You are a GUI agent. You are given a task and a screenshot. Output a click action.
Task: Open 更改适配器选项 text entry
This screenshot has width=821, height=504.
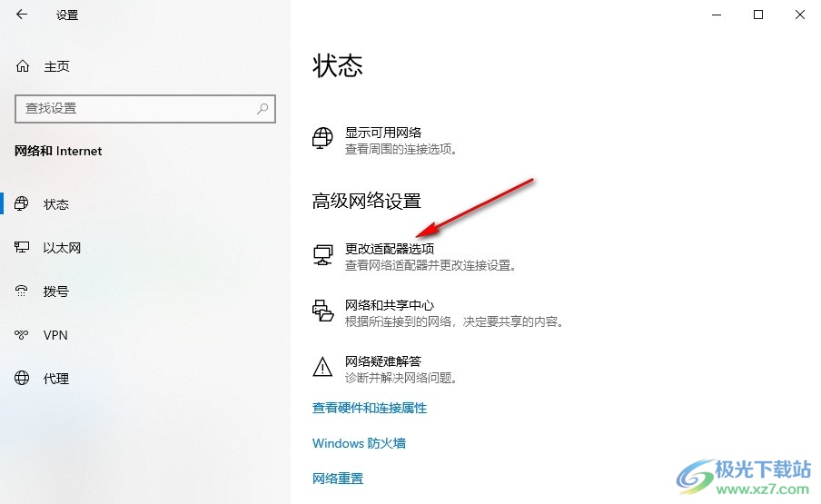pos(390,249)
